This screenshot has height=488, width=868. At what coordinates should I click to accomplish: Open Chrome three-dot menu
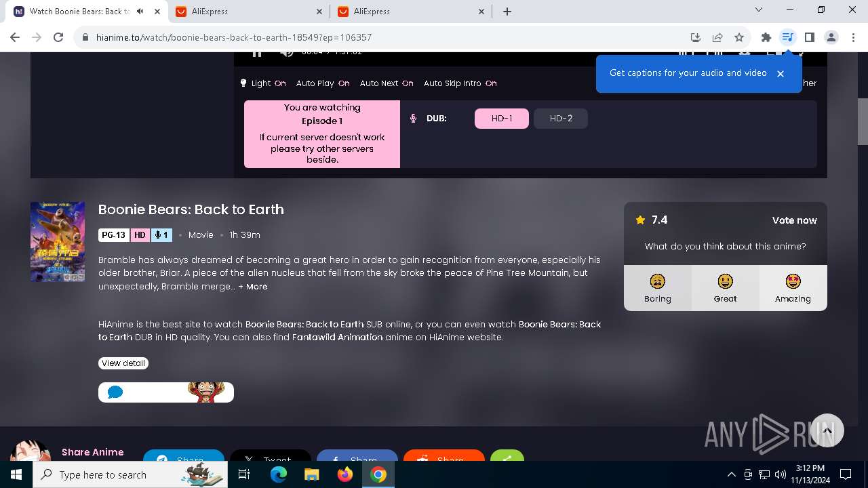[853, 37]
